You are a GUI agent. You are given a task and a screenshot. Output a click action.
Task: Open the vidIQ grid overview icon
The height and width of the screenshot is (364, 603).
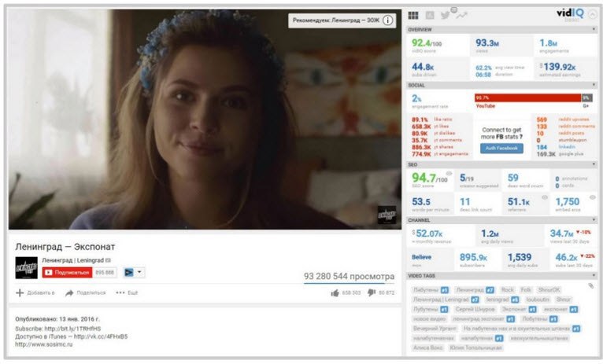coord(413,16)
